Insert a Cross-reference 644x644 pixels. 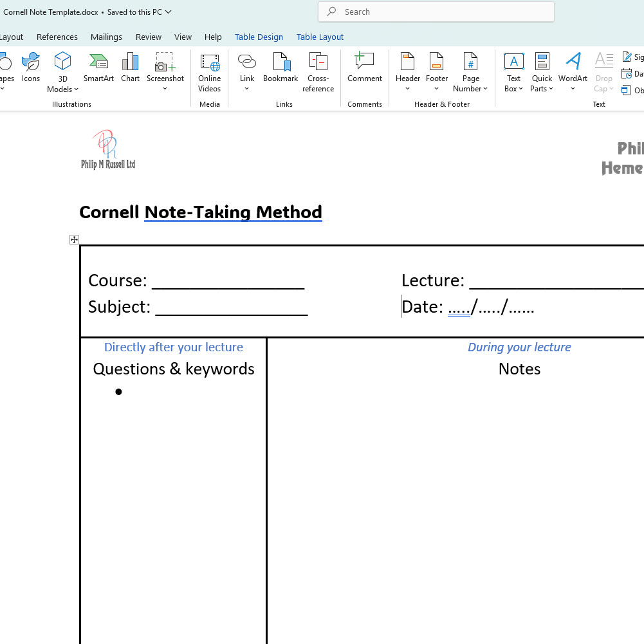point(318,73)
